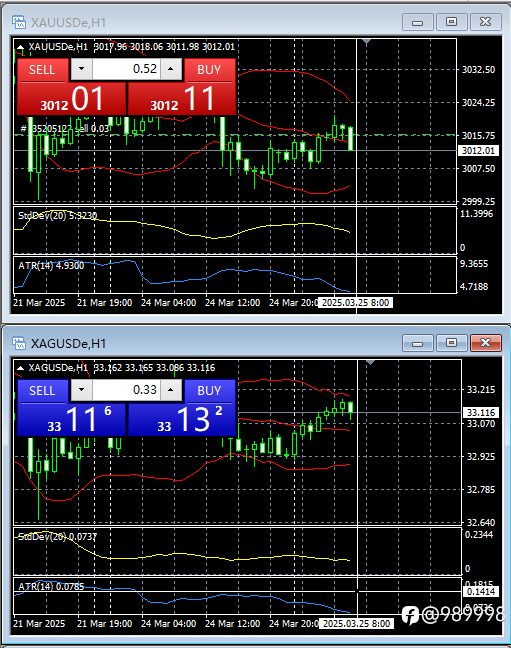This screenshot has width=511, height=648.
Task: Increase XAUUSDe lot volume with up arrow
Action: 171,69
